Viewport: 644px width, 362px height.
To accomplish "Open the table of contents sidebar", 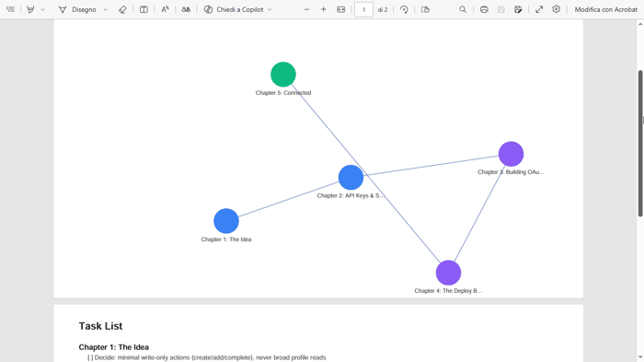I will pos(11,9).
